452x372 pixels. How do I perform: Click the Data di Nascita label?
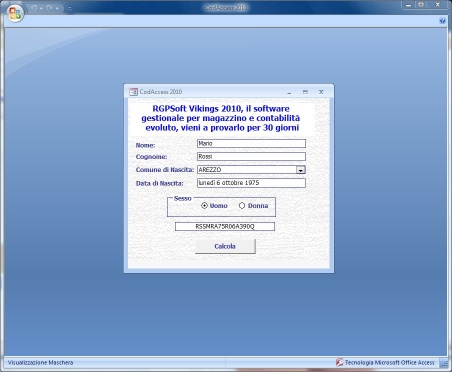tap(160, 183)
